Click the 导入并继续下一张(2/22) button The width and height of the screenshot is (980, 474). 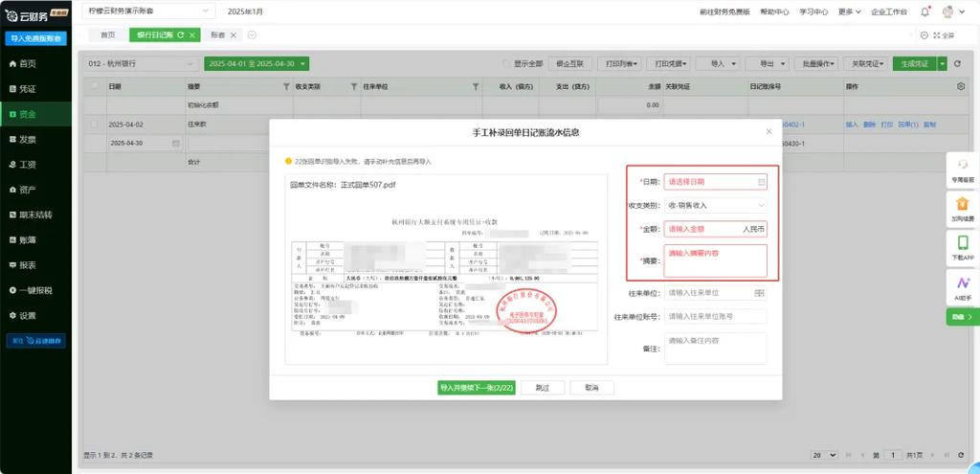477,388
